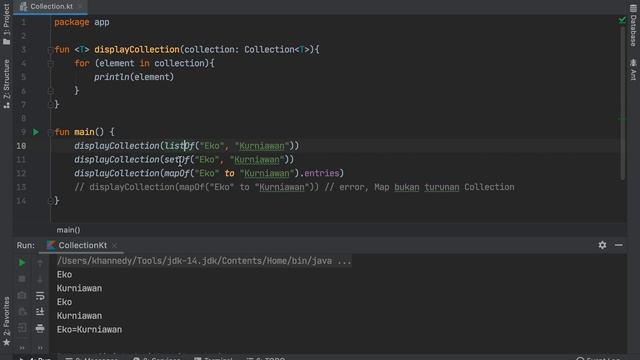This screenshot has width=640, height=360.
Task: Click '.entries' on line 12
Action: tap(320, 173)
